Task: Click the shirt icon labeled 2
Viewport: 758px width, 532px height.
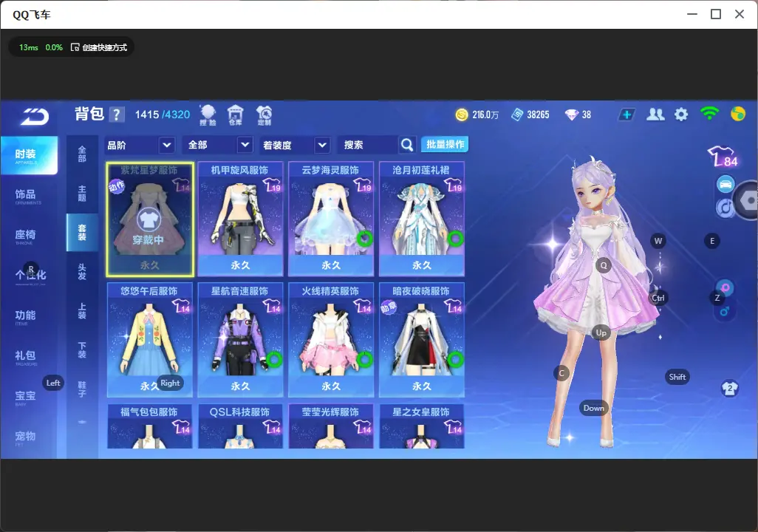Action: (x=729, y=388)
